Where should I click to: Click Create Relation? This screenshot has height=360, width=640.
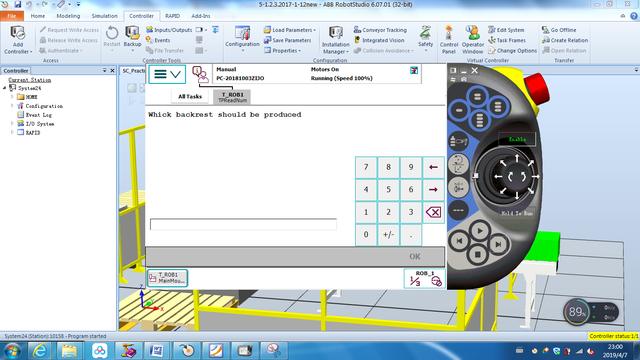pyautogui.click(x=565, y=40)
